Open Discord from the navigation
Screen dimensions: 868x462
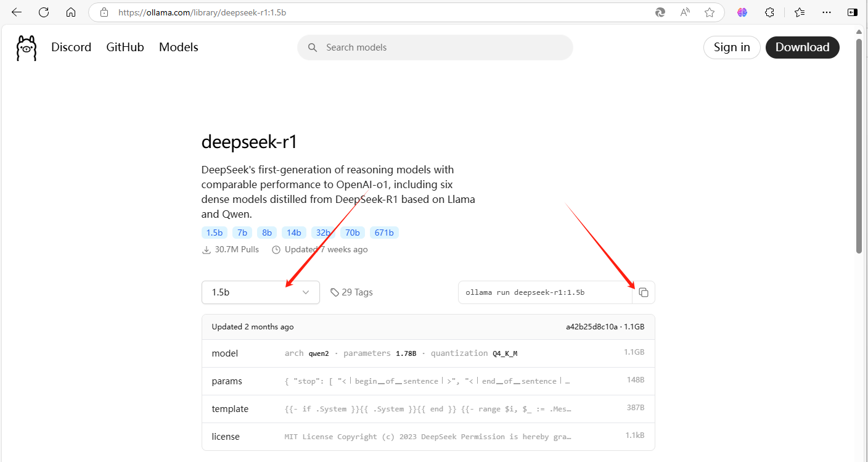click(x=71, y=47)
